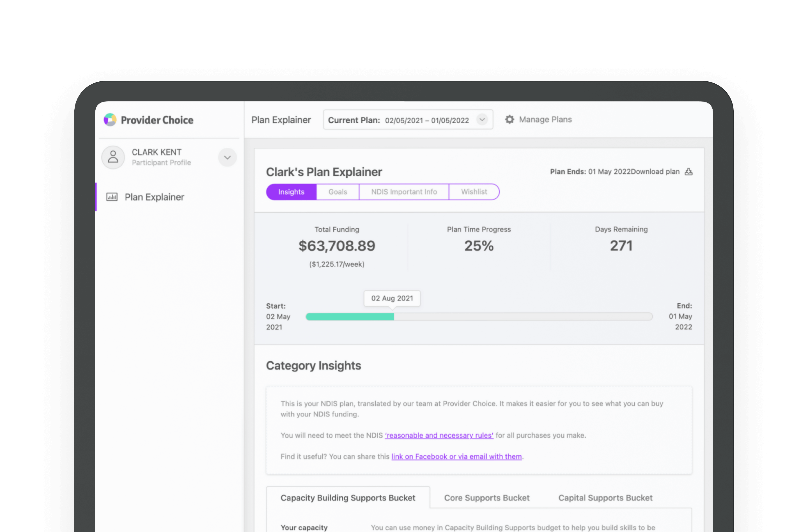Open the Core Supports Bucket tab
The width and height of the screenshot is (808, 532).
487,498
